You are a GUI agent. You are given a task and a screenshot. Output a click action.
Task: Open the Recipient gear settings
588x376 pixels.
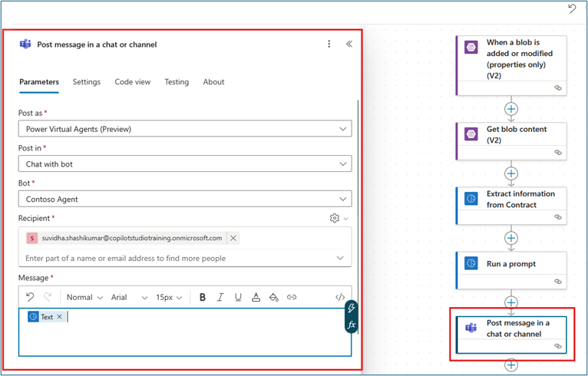335,218
